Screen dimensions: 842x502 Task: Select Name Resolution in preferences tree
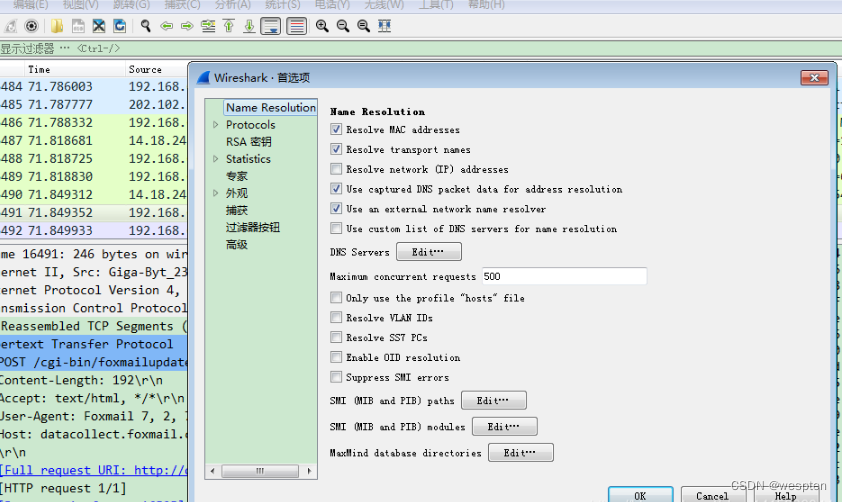coord(271,107)
